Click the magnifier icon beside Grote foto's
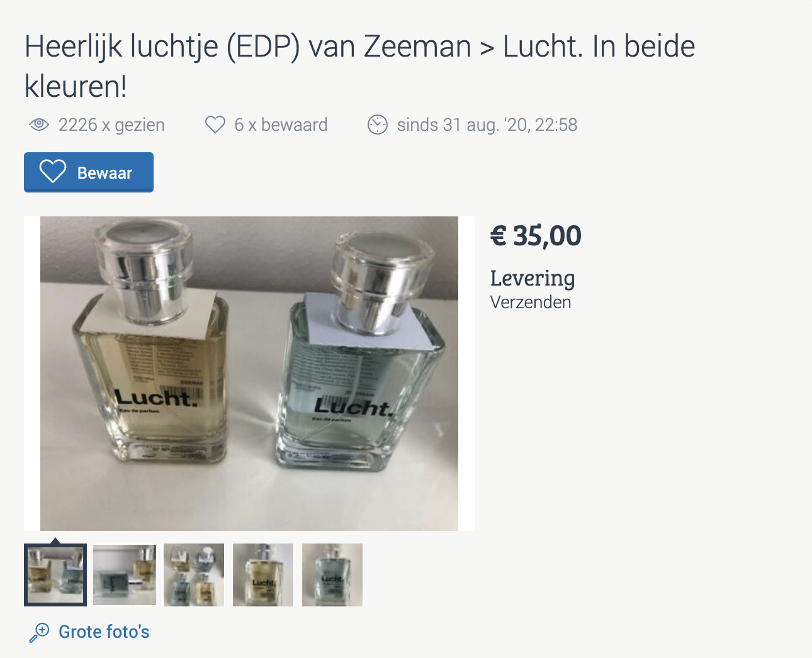This screenshot has height=658, width=812. click(x=39, y=632)
